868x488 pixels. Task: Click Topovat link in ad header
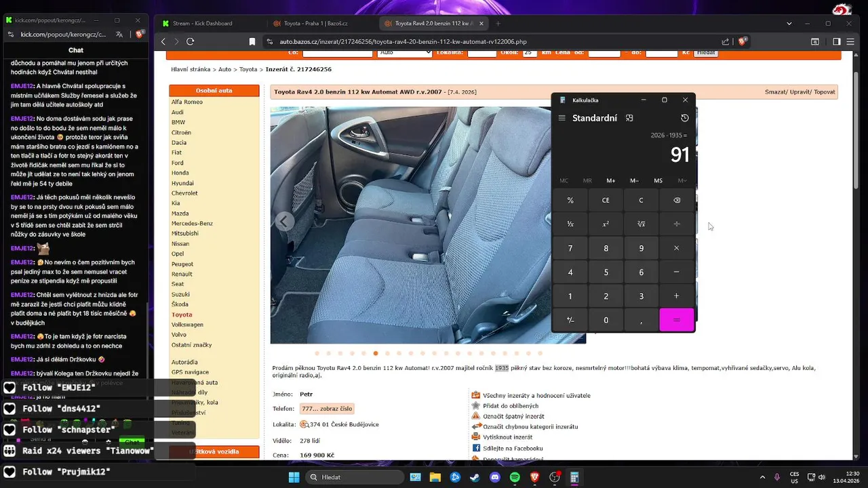click(825, 91)
